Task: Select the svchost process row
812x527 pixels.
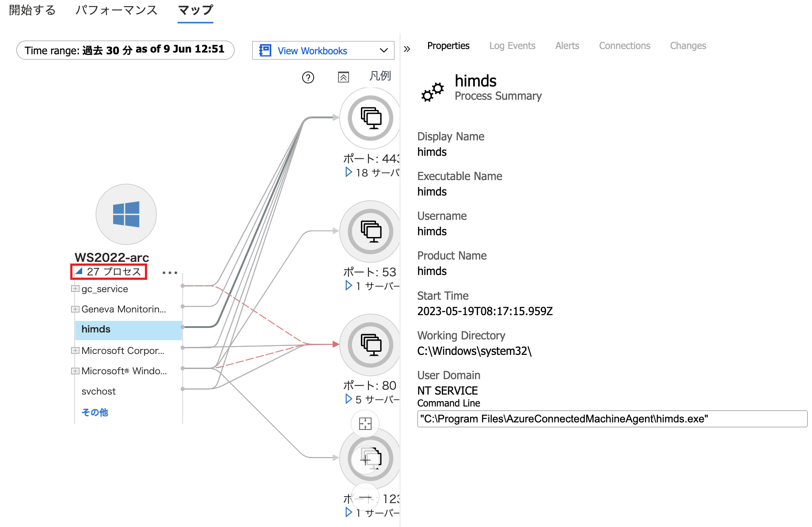Action: pyautogui.click(x=99, y=391)
